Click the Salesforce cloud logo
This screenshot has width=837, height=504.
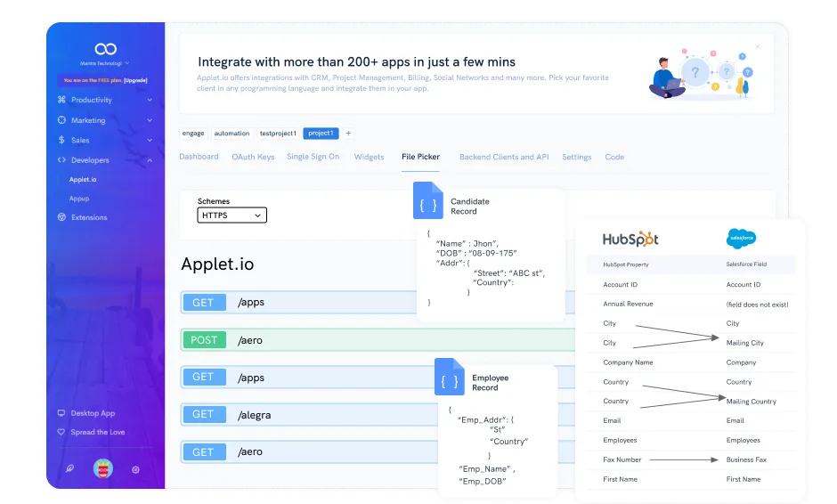pos(741,238)
